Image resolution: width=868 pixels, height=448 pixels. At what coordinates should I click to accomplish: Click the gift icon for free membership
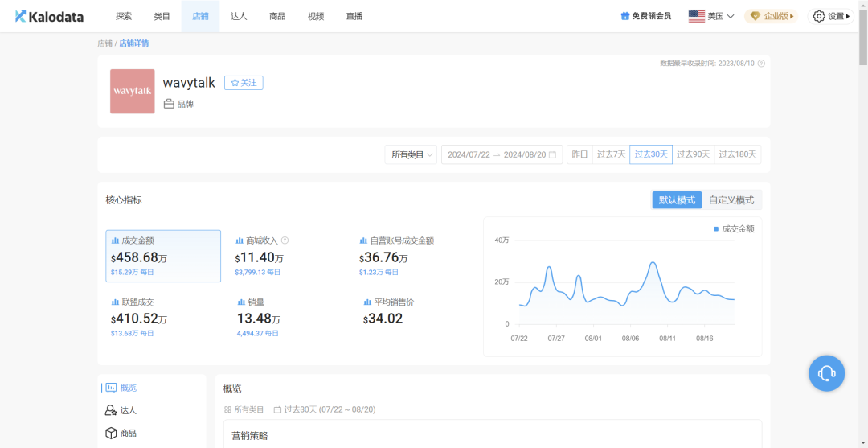(625, 17)
